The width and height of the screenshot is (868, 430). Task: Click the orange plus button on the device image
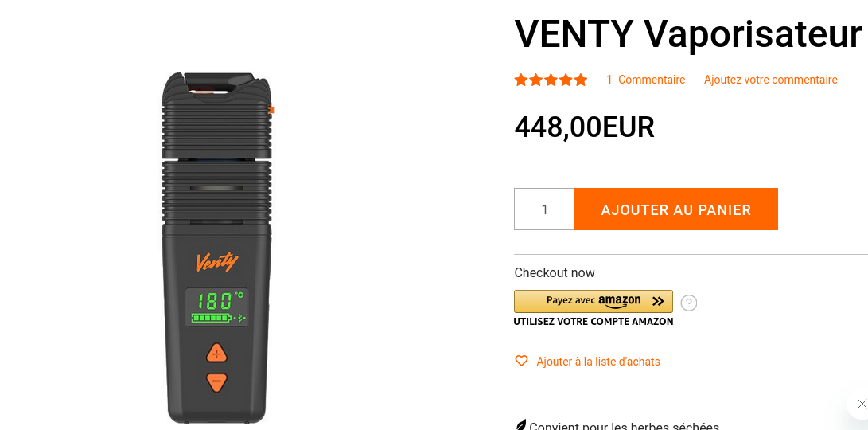point(217,354)
